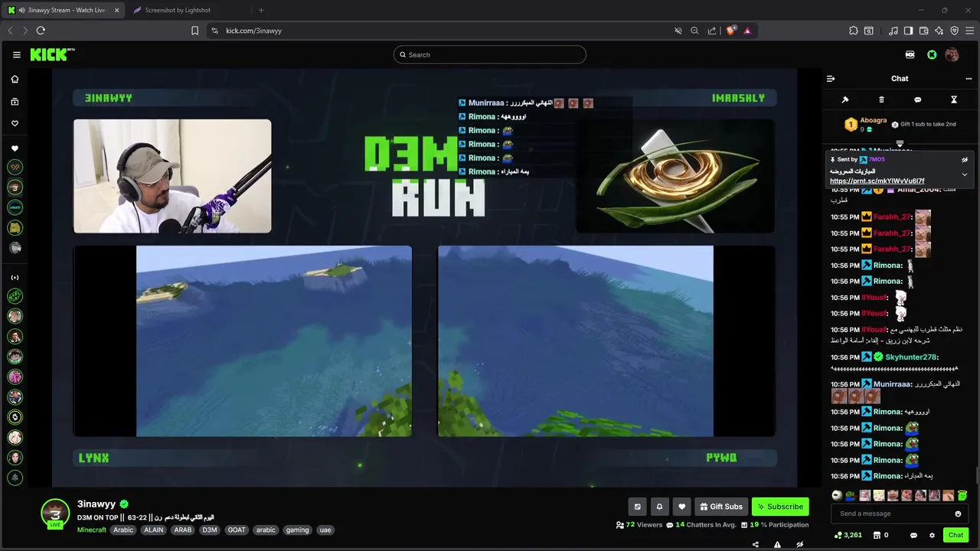Screen dimensions: 980x551
Task: Open Brave Wallet icon
Action: pos(923,31)
